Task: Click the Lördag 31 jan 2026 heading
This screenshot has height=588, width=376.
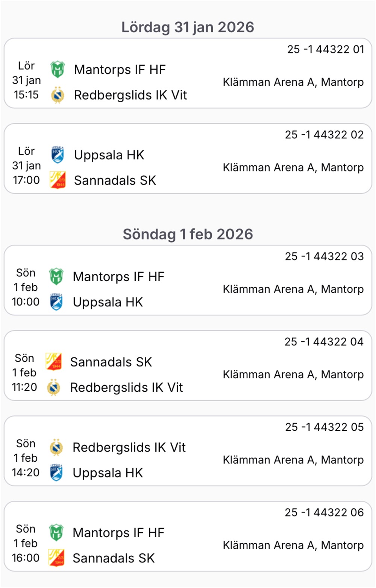Action: pyautogui.click(x=188, y=27)
